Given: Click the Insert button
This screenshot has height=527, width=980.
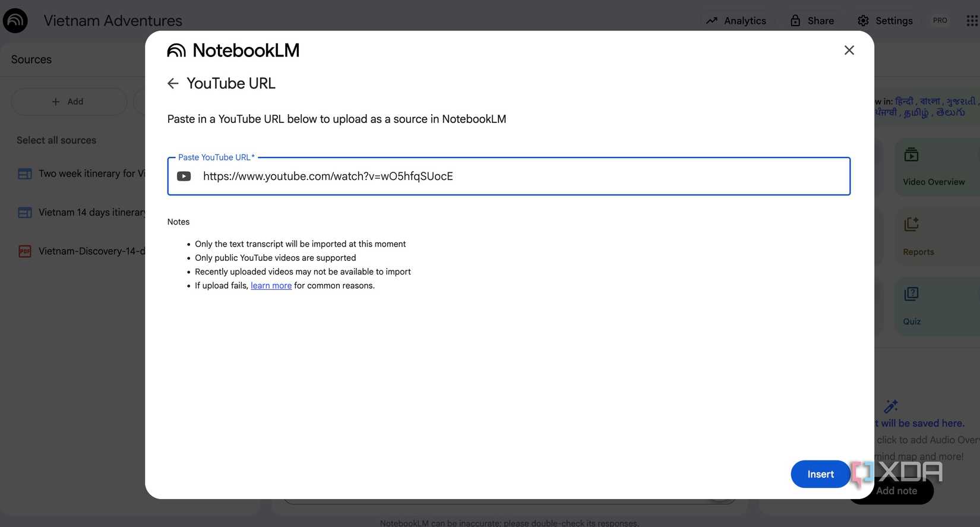Looking at the screenshot, I should [820, 474].
